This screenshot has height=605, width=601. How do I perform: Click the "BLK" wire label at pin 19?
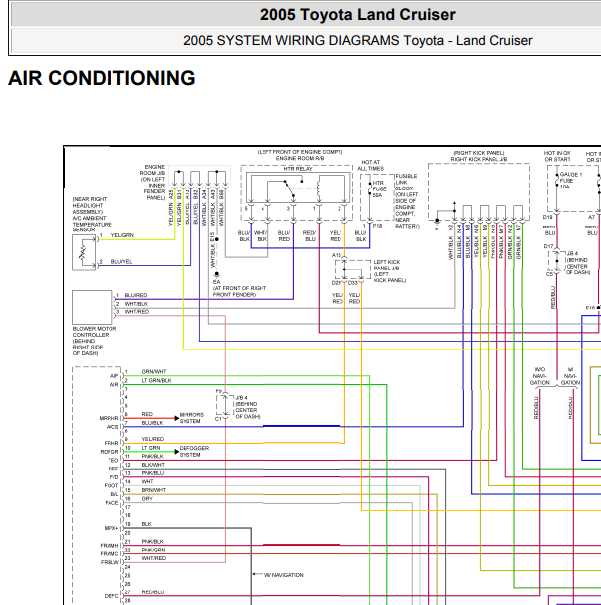[146, 524]
